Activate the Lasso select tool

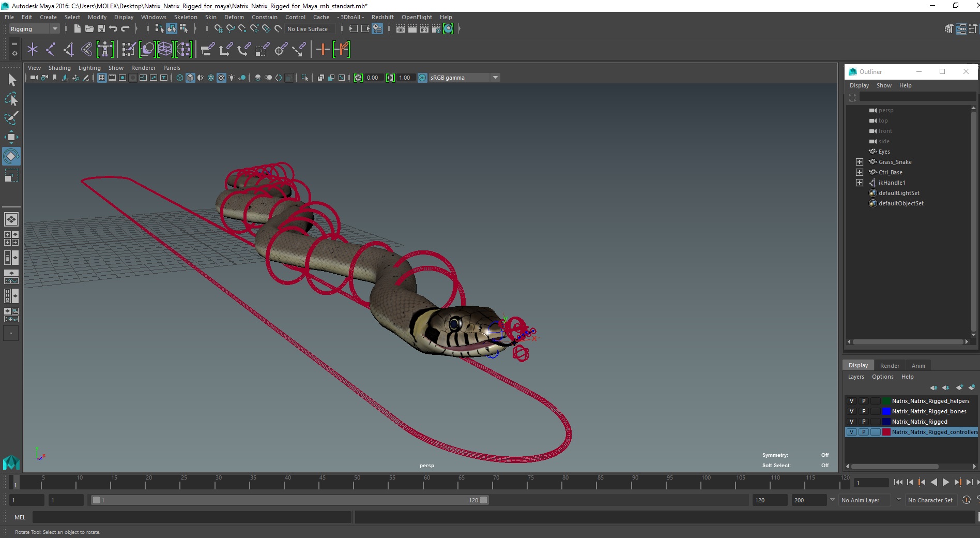(x=11, y=99)
